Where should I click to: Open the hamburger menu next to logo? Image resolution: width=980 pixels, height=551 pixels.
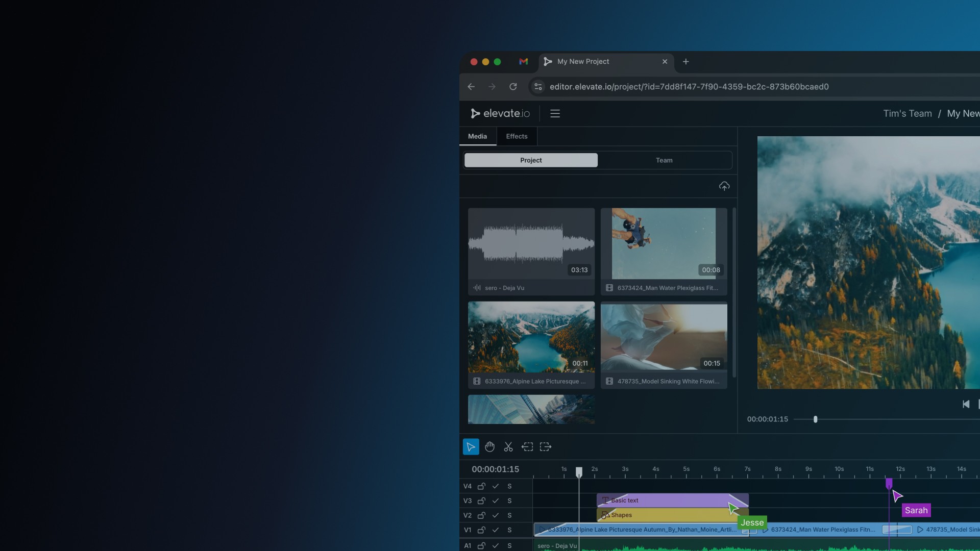(x=555, y=113)
